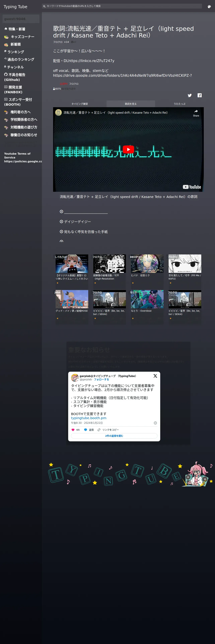Click the star under 空を満たして card
The width and height of the screenshot is (215, 644).
click(170, 283)
